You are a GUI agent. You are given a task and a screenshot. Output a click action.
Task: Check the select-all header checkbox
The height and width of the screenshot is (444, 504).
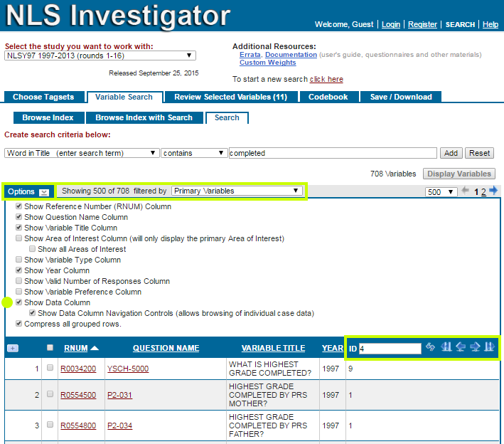pos(50,347)
